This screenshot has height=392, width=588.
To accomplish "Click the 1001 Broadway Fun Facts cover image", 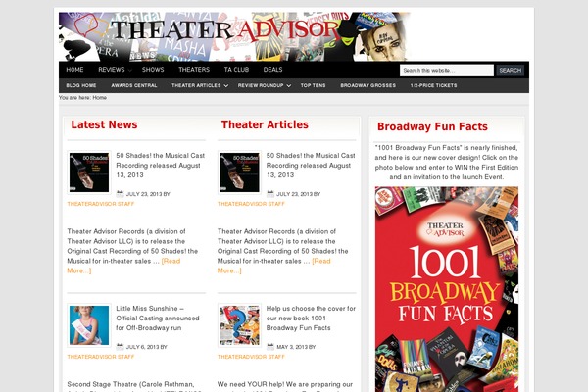I will [447, 289].
